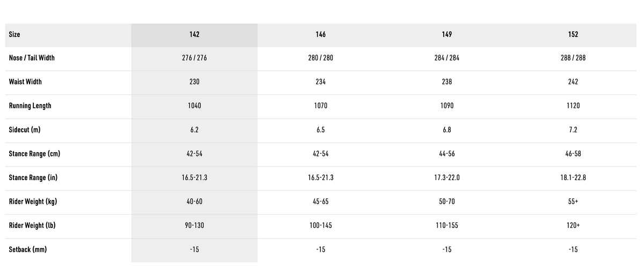
Task: Select the Rider Weight (kg) label
Action: [32, 202]
